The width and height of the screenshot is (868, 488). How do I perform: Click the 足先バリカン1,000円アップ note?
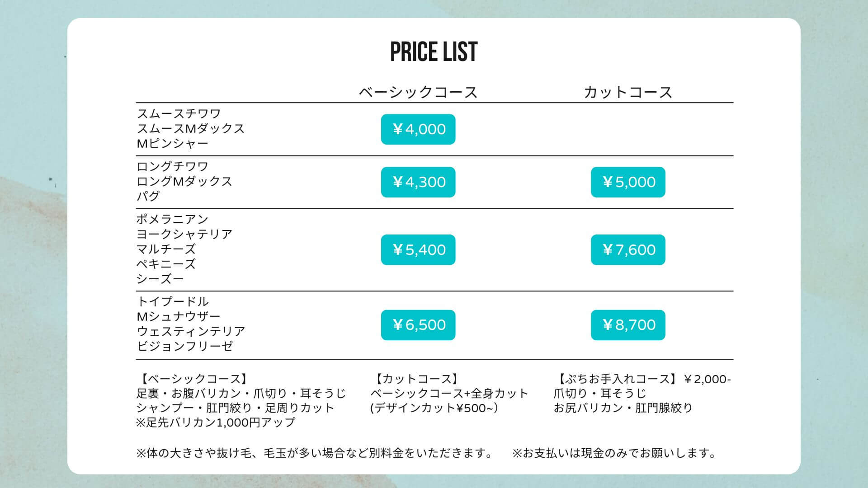point(216,422)
